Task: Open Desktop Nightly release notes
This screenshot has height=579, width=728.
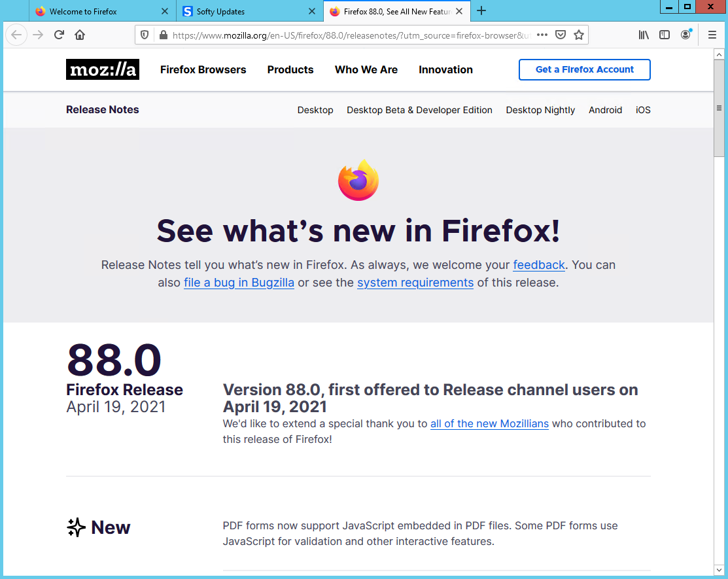Action: [x=540, y=110]
